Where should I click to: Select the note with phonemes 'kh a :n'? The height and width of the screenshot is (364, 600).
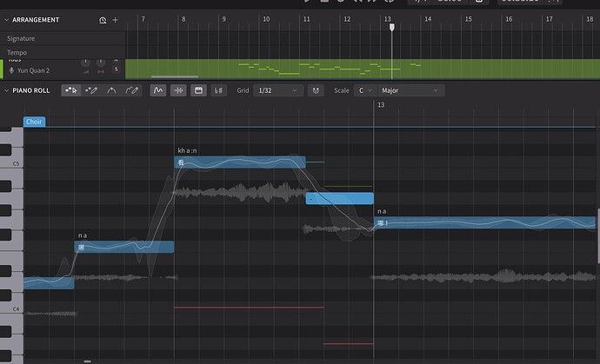point(240,162)
